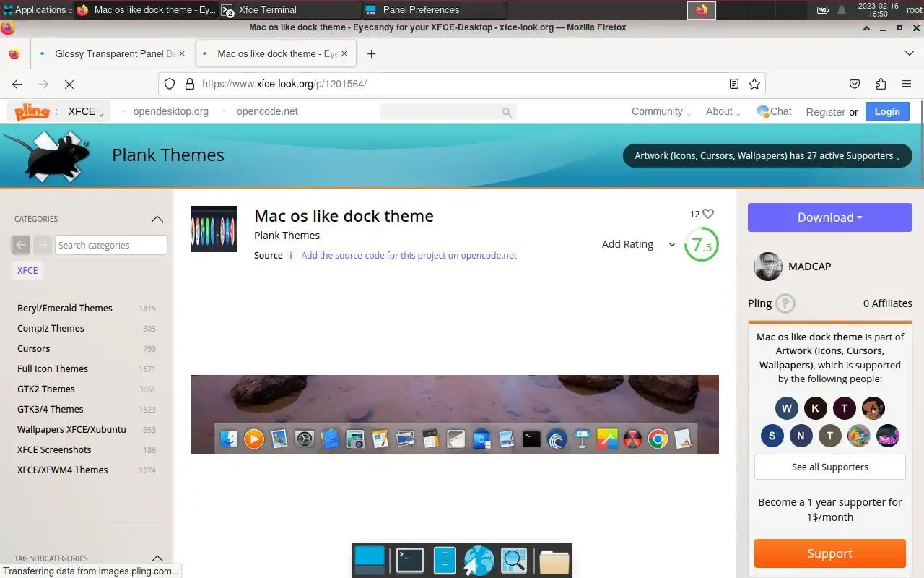The image size is (924, 578).
Task: Click Add the source-code link
Action: pos(409,255)
